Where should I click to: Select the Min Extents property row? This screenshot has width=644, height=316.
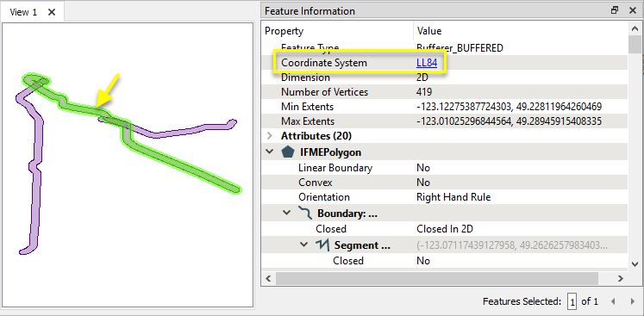[444, 107]
